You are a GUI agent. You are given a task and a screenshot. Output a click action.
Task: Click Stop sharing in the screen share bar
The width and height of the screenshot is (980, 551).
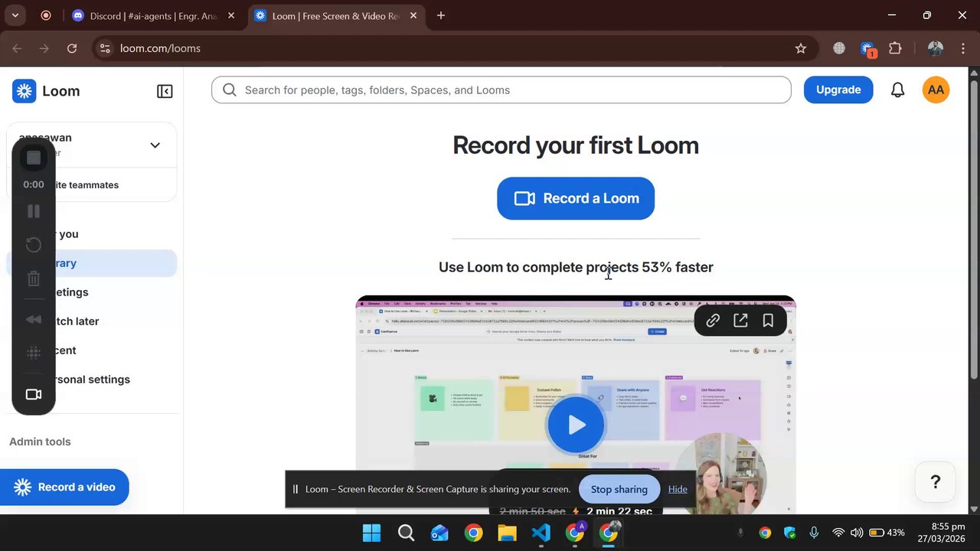point(619,490)
